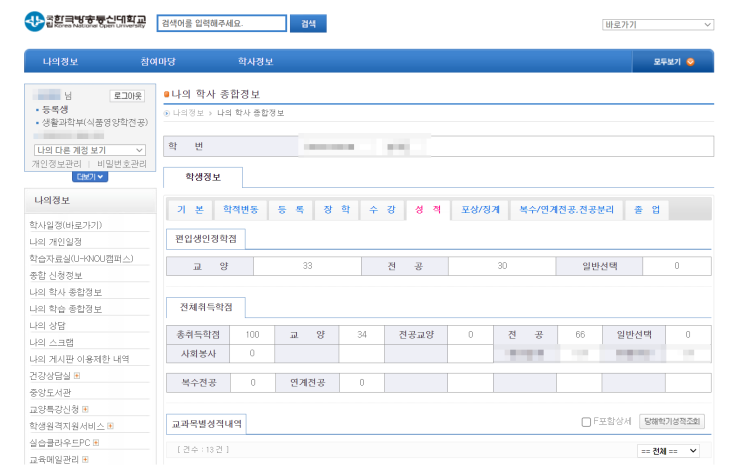Open 학습자료실(U-KNOU캠퍼스) in the sidebar
The height and width of the screenshot is (465, 743).
point(81,258)
